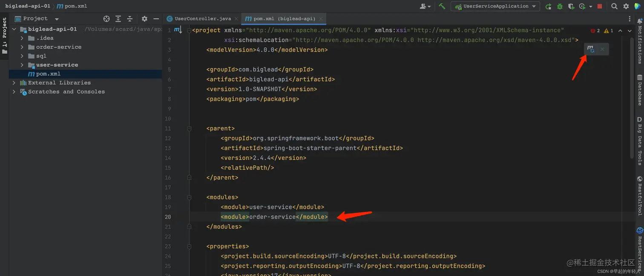Click Expand All in Project panel
Image resolution: width=644 pixels, height=276 pixels.
[x=118, y=19]
